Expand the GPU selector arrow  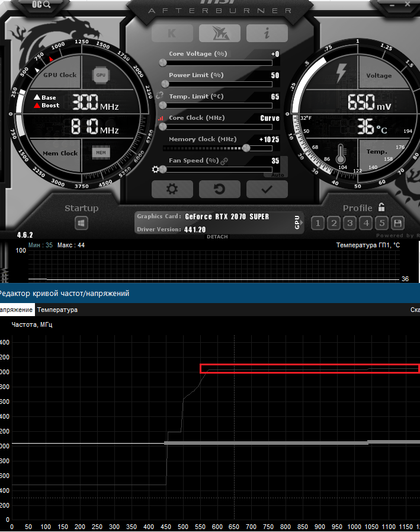pyautogui.click(x=302, y=222)
